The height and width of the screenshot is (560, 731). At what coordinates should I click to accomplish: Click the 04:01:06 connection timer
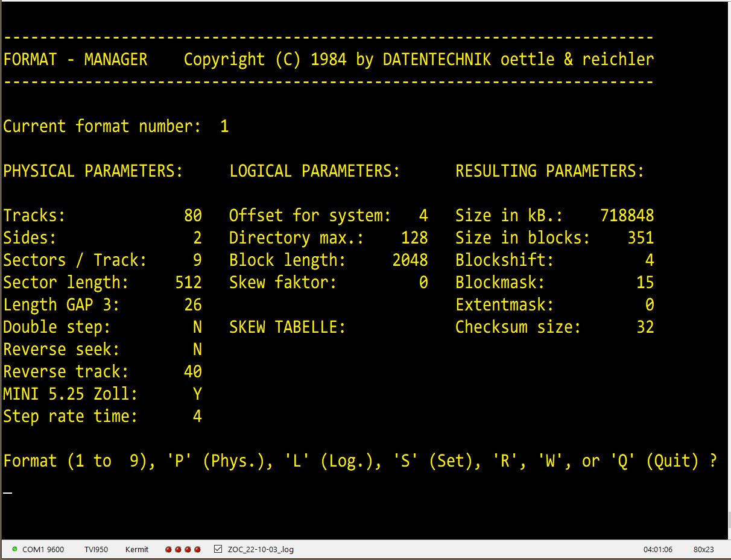657,549
